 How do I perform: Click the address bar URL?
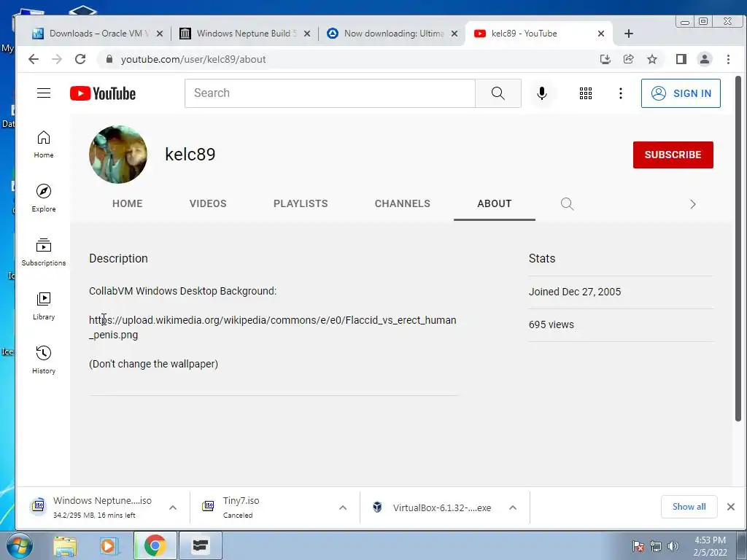[x=193, y=59]
